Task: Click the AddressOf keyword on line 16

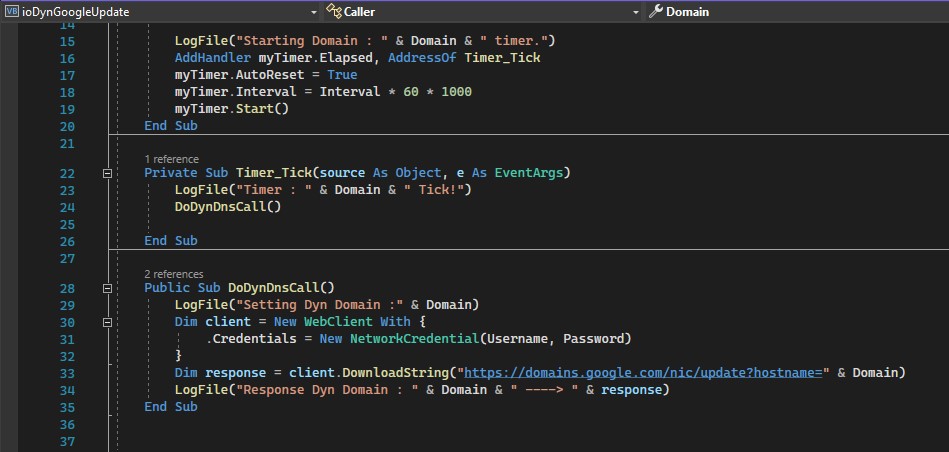Action: tap(422, 58)
